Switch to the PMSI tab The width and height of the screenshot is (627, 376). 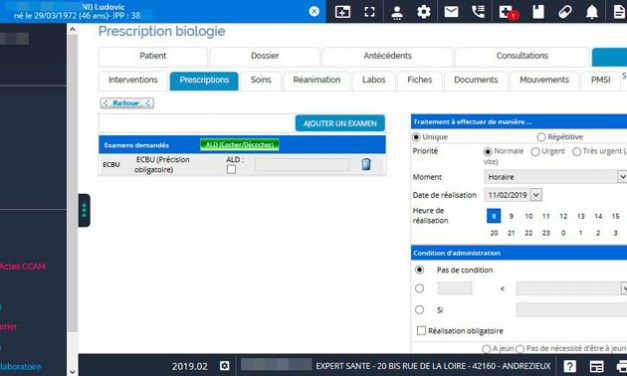coord(600,80)
